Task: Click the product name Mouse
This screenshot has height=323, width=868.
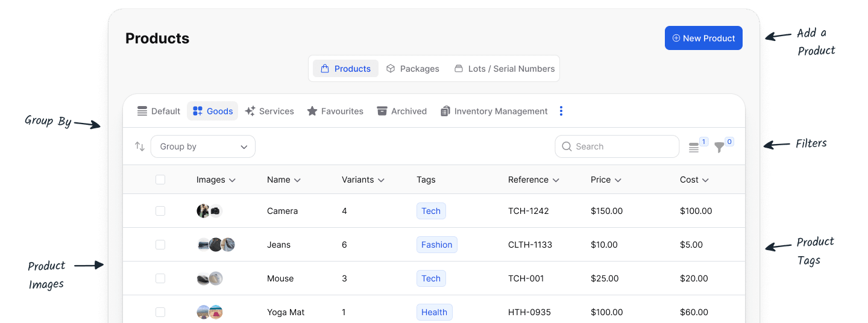Action: [280, 278]
